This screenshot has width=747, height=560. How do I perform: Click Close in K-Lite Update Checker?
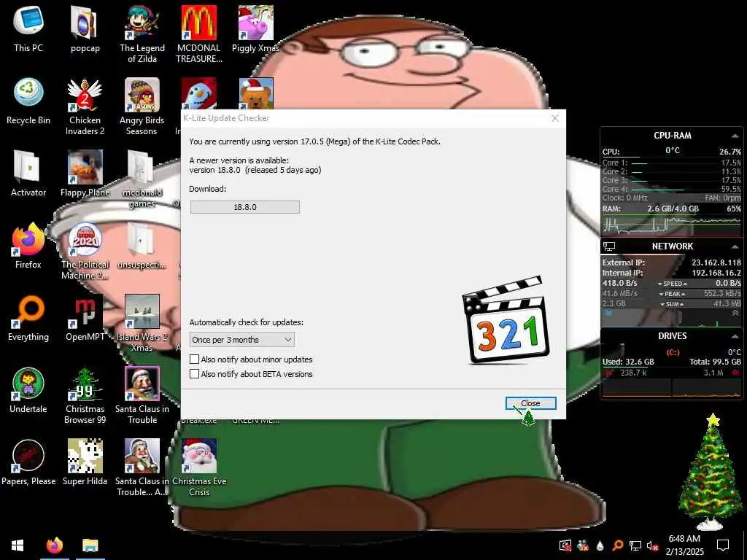tap(530, 403)
